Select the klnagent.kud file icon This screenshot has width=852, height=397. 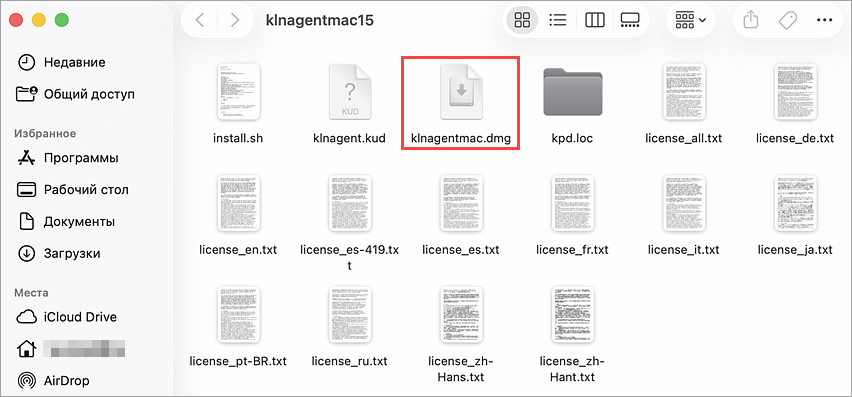click(350, 92)
